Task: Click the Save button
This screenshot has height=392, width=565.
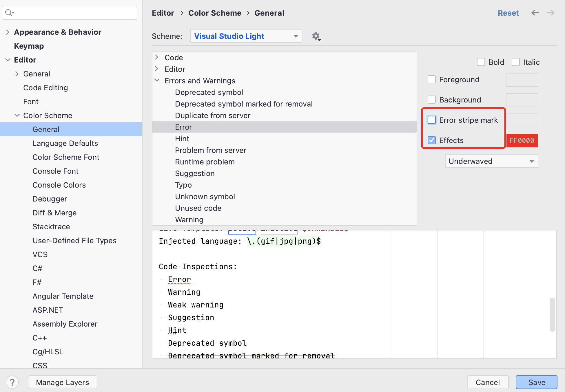Action: 536,382
